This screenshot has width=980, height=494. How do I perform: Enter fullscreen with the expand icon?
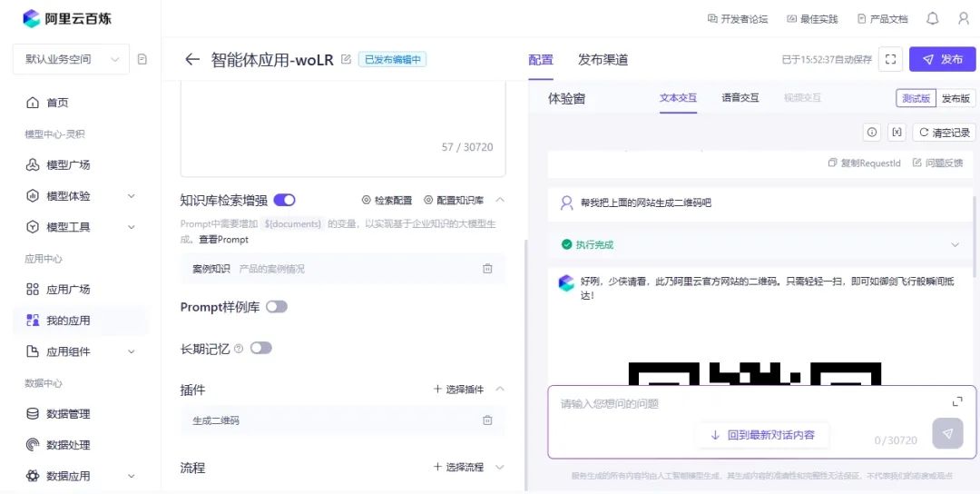point(891,59)
